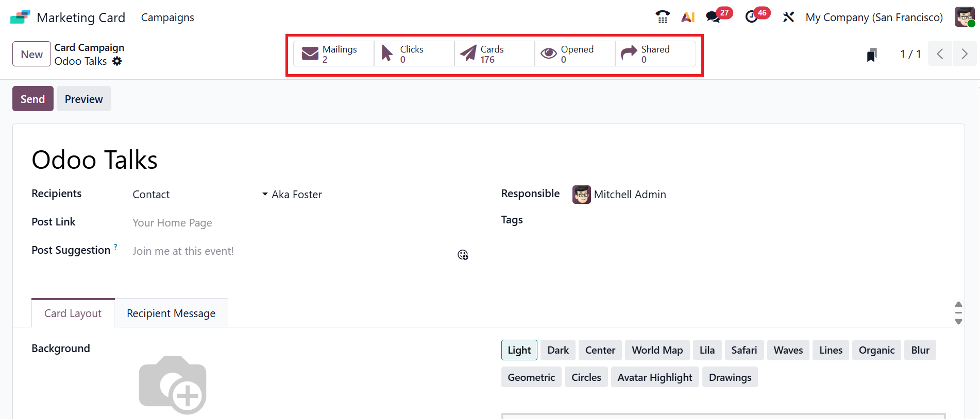Select the Blur card template
The width and height of the screenshot is (980, 419).
click(x=920, y=350)
